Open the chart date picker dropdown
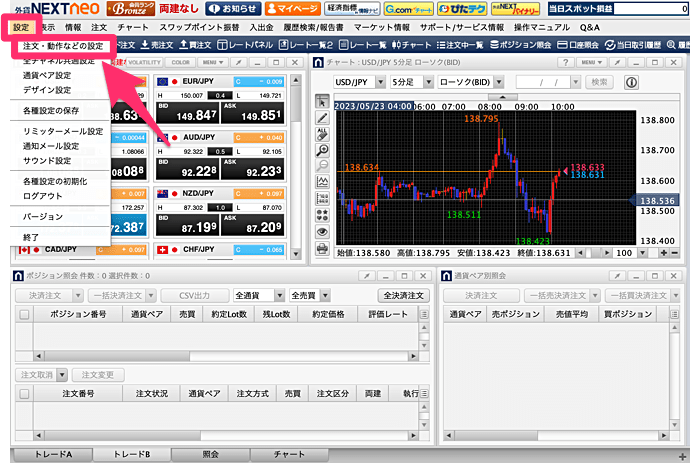 point(575,82)
